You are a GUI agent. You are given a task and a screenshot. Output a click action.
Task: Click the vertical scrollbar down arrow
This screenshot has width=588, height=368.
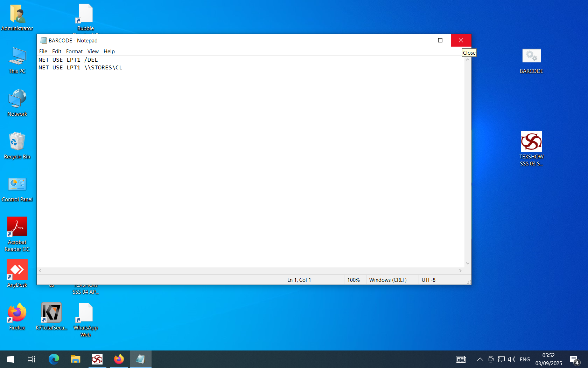[468, 263]
